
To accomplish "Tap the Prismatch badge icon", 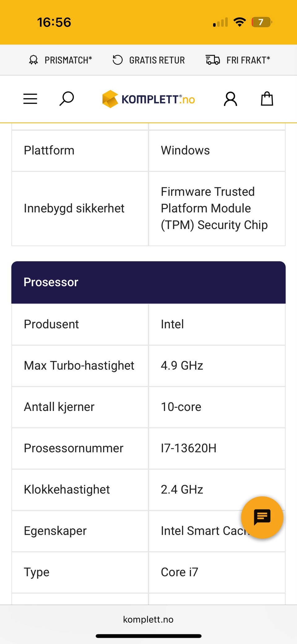I will (33, 60).
